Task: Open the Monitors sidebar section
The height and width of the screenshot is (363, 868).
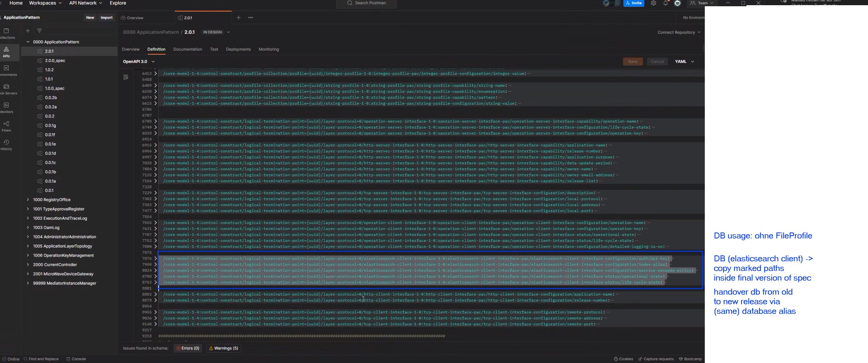Action: [6, 108]
